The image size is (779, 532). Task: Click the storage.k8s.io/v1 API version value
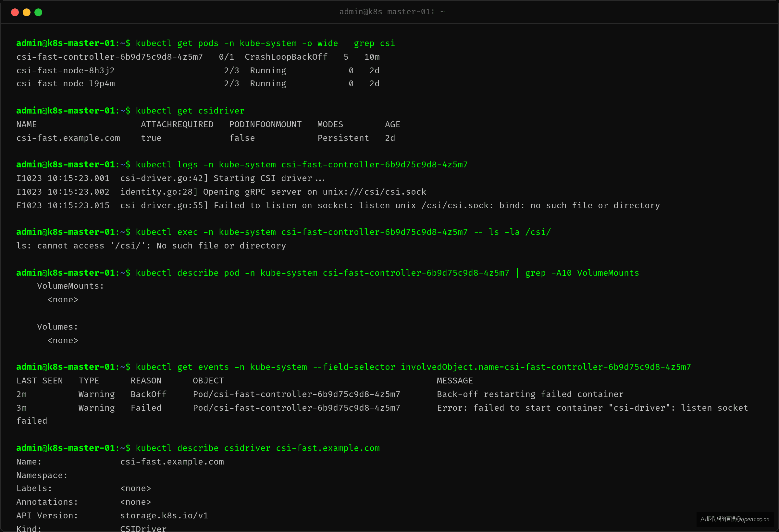coord(164,516)
